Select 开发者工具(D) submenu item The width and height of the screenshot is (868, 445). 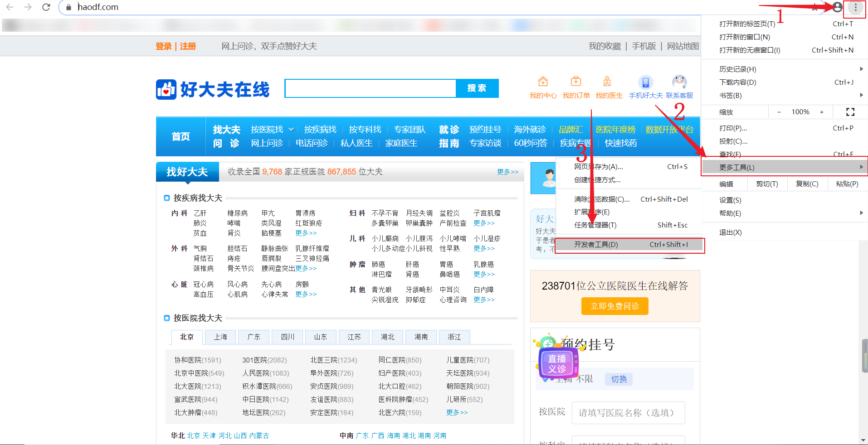click(629, 245)
